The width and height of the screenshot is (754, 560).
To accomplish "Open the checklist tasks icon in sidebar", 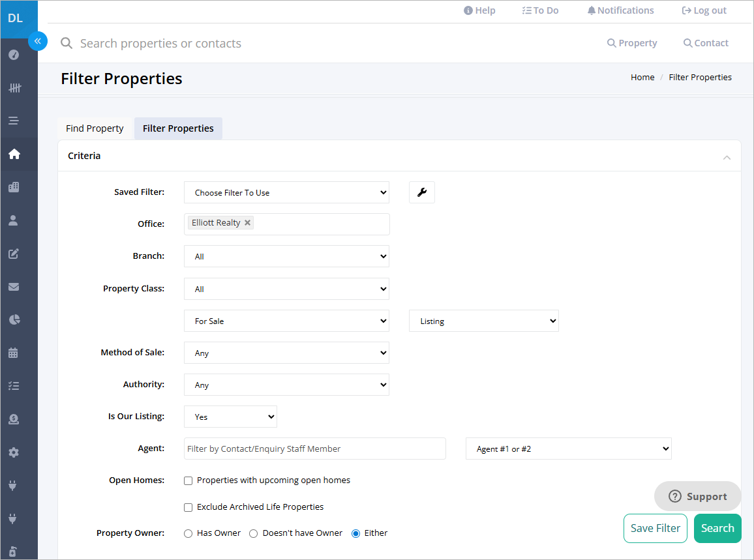I will coord(14,386).
